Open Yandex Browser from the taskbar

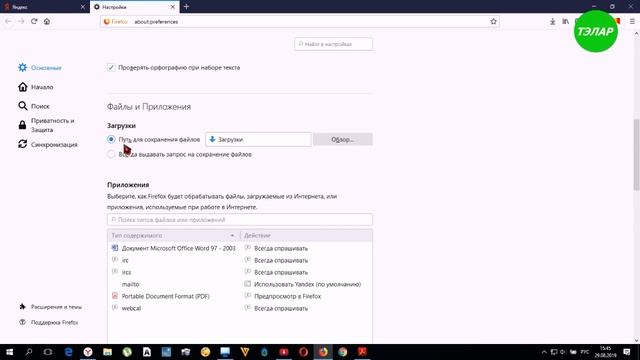point(88,352)
